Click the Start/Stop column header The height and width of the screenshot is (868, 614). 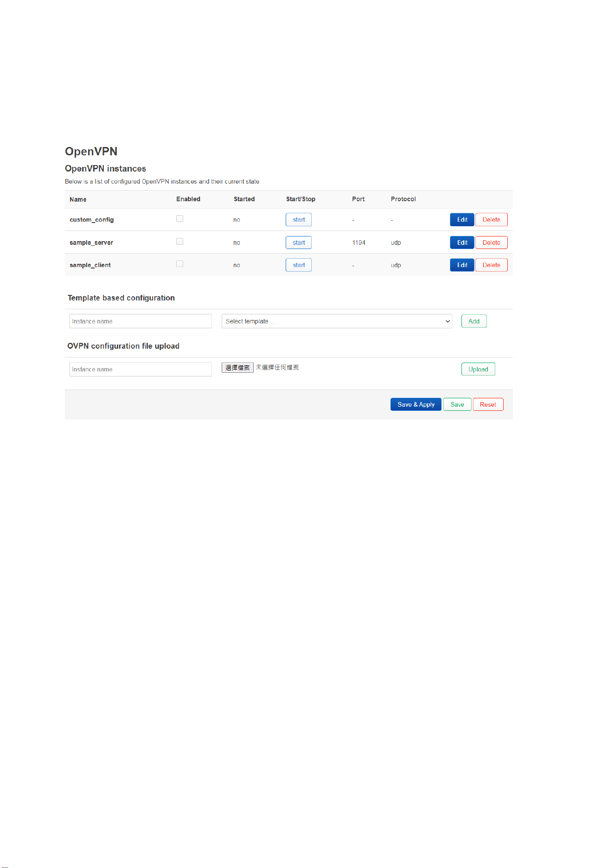pos(301,199)
